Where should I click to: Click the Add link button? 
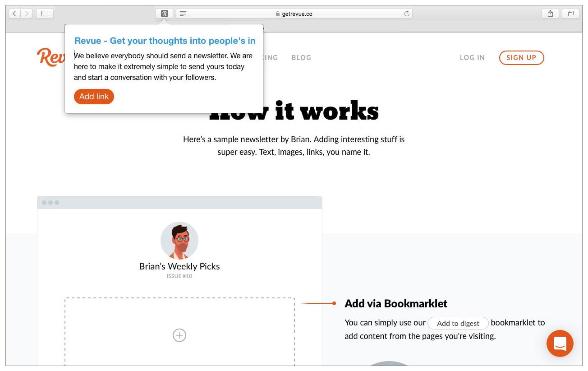(x=94, y=97)
